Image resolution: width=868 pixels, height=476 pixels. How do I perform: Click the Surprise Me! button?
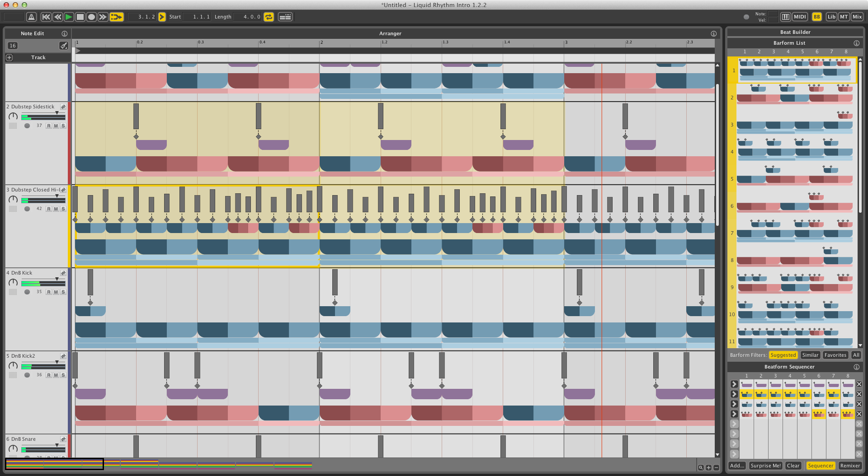tap(765, 466)
